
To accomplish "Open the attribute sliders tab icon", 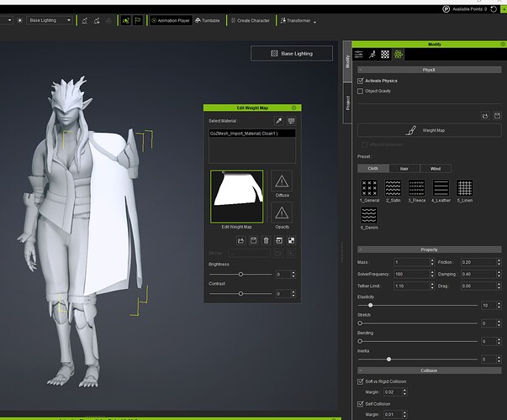I will (358, 55).
